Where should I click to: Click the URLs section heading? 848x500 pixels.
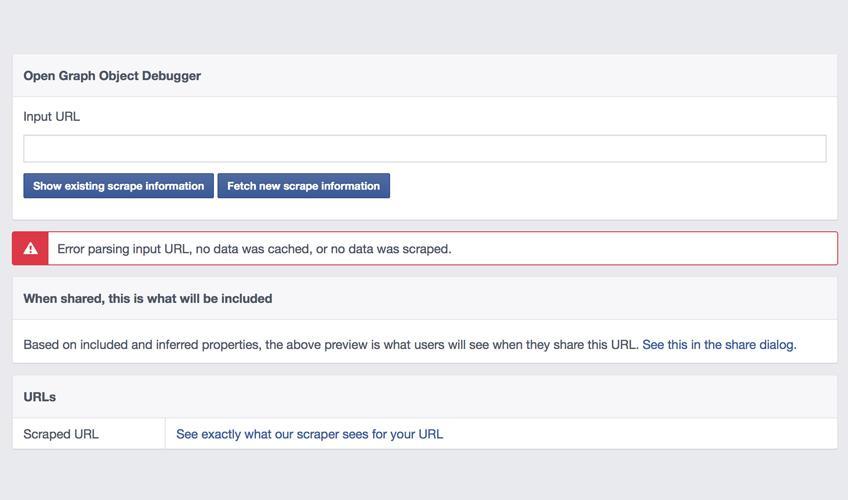click(x=40, y=397)
